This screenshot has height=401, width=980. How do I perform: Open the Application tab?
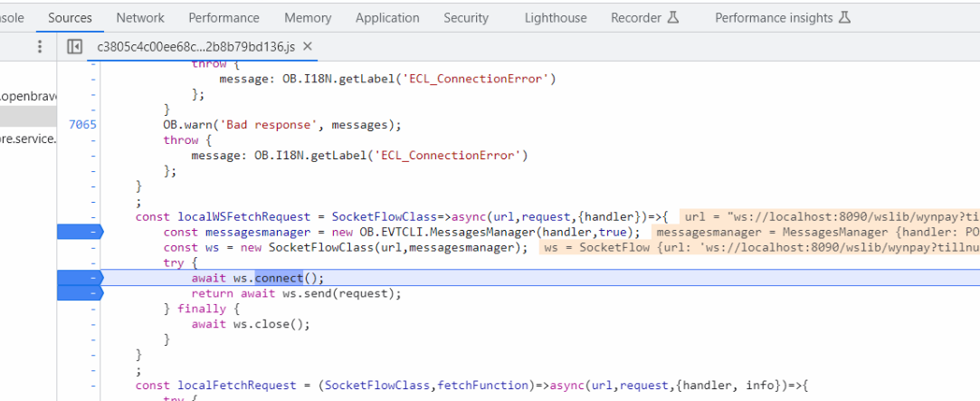pyautogui.click(x=389, y=17)
